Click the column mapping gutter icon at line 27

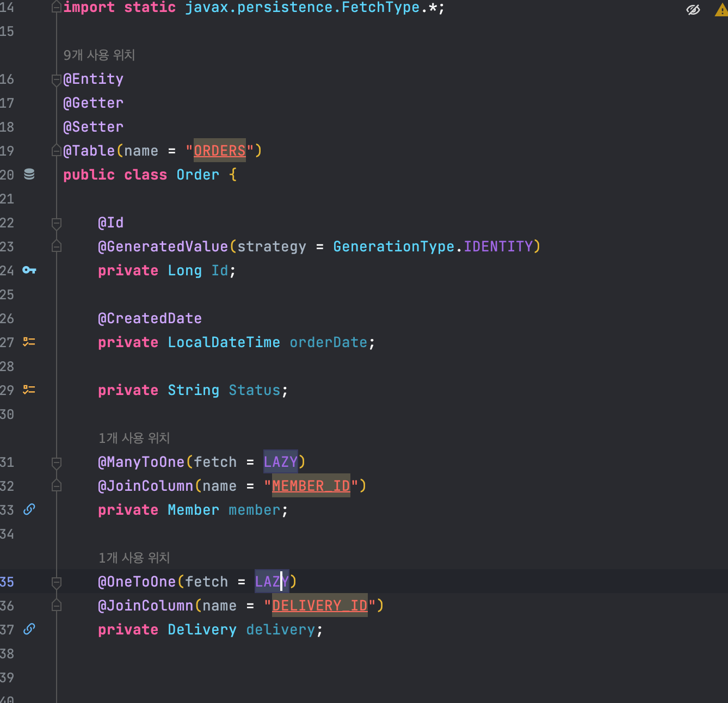(x=29, y=342)
